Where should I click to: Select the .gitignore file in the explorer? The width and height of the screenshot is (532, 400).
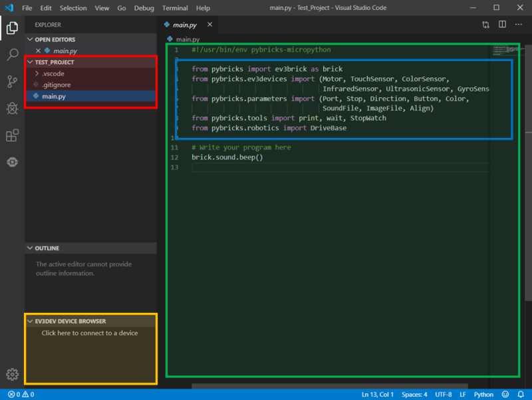click(56, 85)
